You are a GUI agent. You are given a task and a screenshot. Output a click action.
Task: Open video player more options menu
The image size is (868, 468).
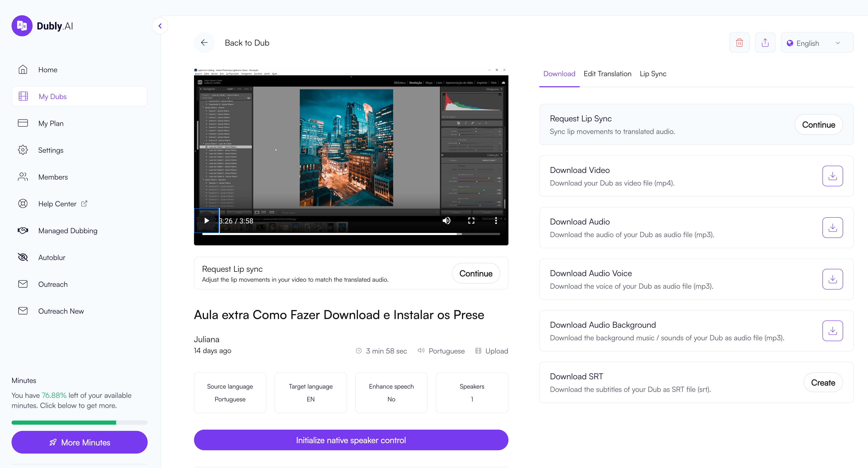pyautogui.click(x=496, y=221)
